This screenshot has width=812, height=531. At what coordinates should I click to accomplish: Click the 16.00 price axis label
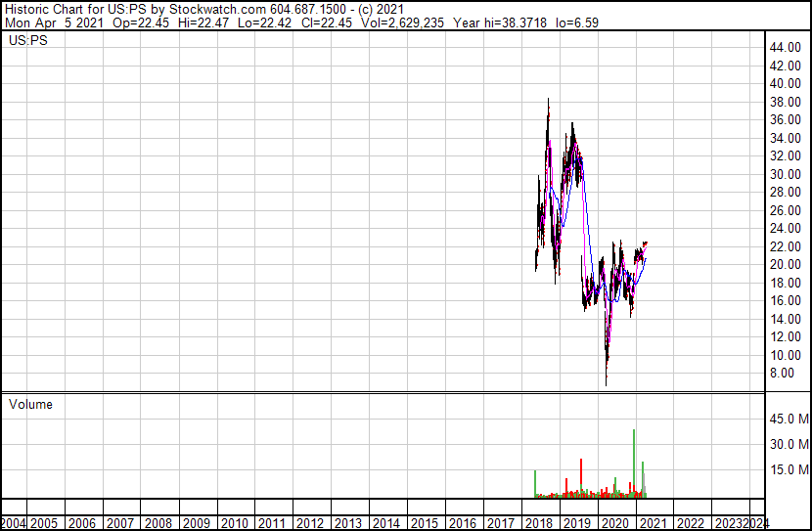pyautogui.click(x=786, y=300)
